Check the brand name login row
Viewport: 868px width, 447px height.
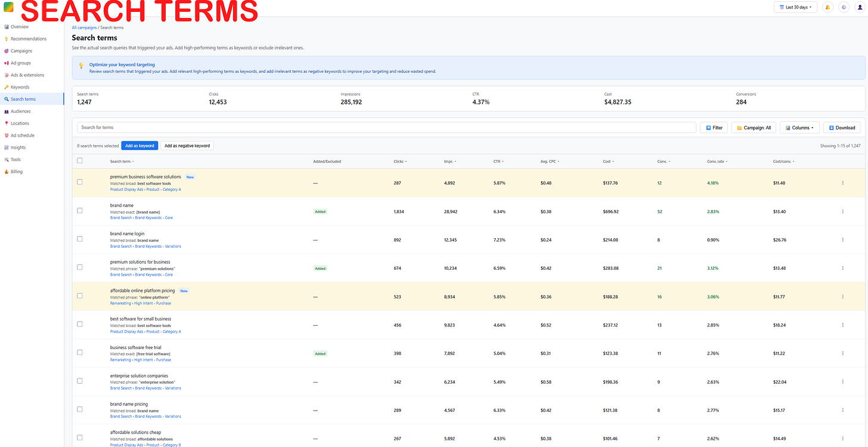point(80,239)
